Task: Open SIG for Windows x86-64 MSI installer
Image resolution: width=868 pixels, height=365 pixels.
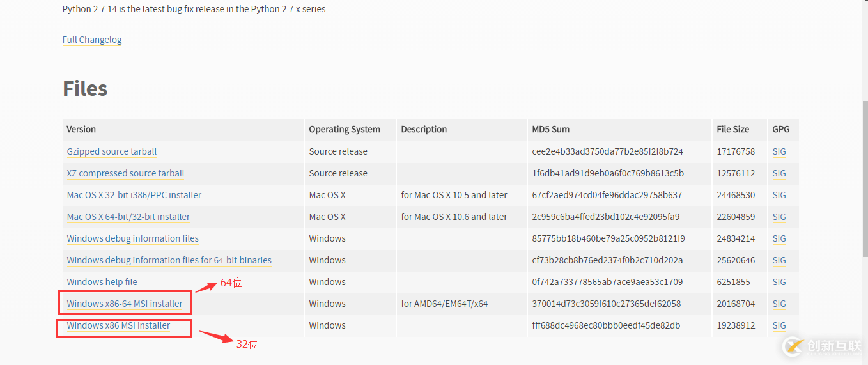Action: 779,304
